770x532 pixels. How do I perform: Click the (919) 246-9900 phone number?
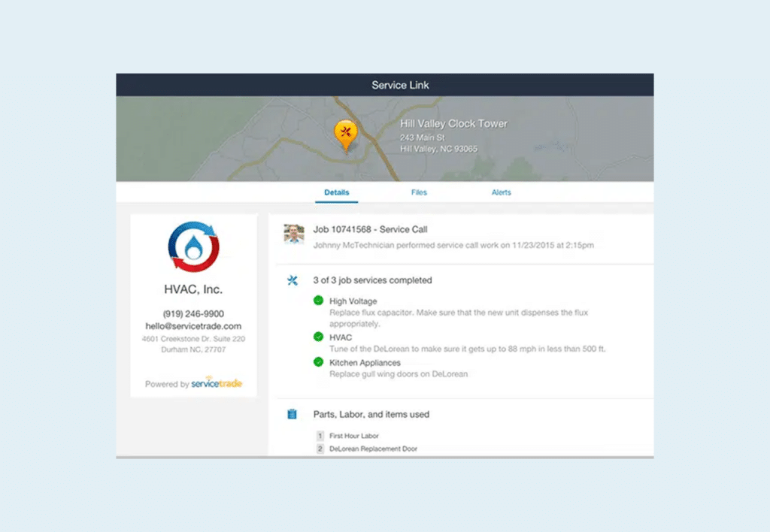(193, 313)
